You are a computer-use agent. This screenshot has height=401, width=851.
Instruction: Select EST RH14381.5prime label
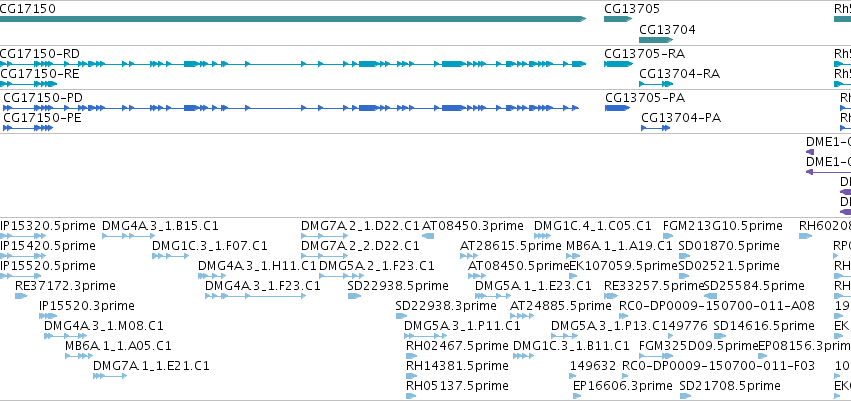[457, 366]
